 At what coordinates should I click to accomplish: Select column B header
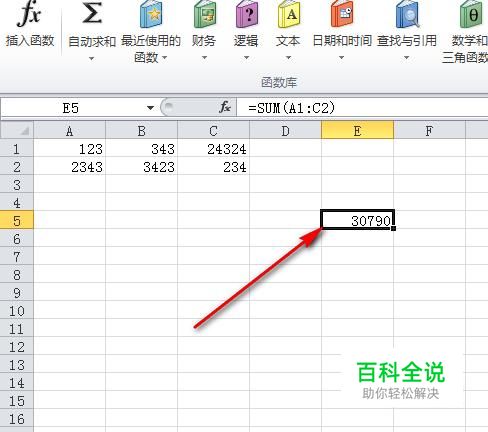pos(141,131)
